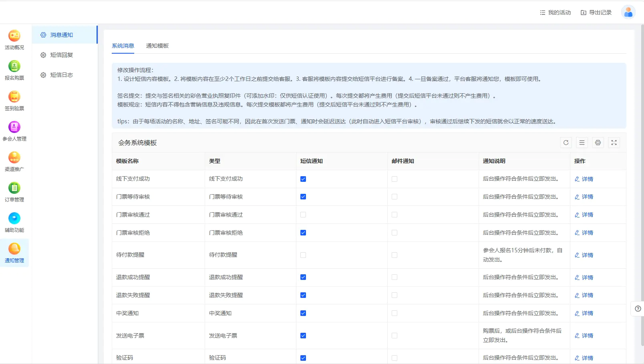Screen dimensions: 644x364
Task: Click 我的活动 in the top bar
Action: [x=555, y=12]
